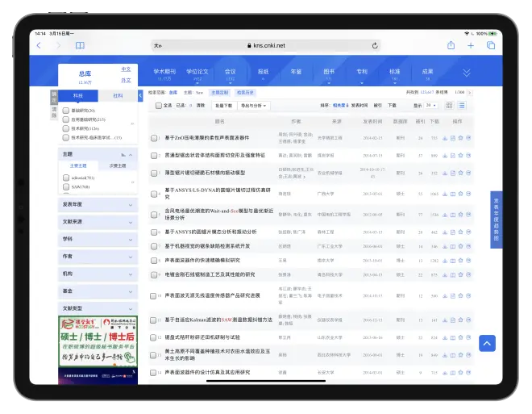Open the 主题 chart visualization icon
The width and height of the screenshot is (532, 414).
pos(123,155)
